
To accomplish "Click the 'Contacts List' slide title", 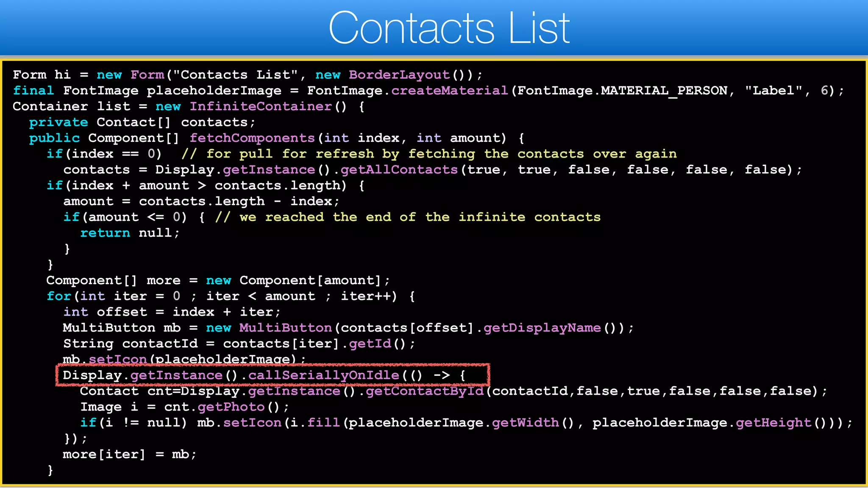I will click(449, 28).
